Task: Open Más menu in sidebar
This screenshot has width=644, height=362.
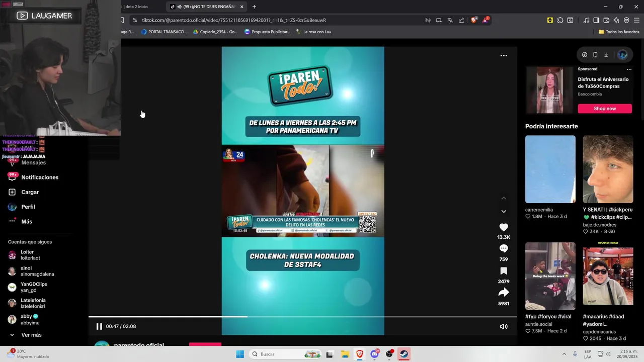Action: pyautogui.click(x=20, y=221)
